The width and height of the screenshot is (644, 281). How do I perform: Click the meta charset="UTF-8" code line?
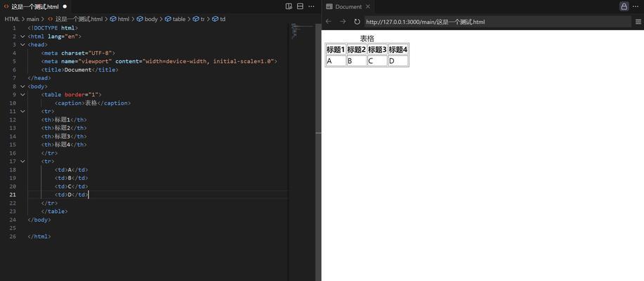pos(79,53)
